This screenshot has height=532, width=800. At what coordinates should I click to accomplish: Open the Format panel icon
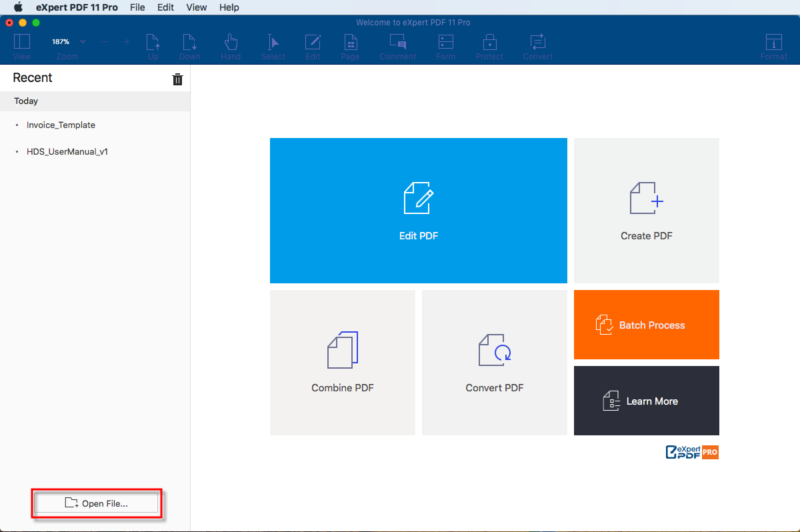tap(773, 42)
